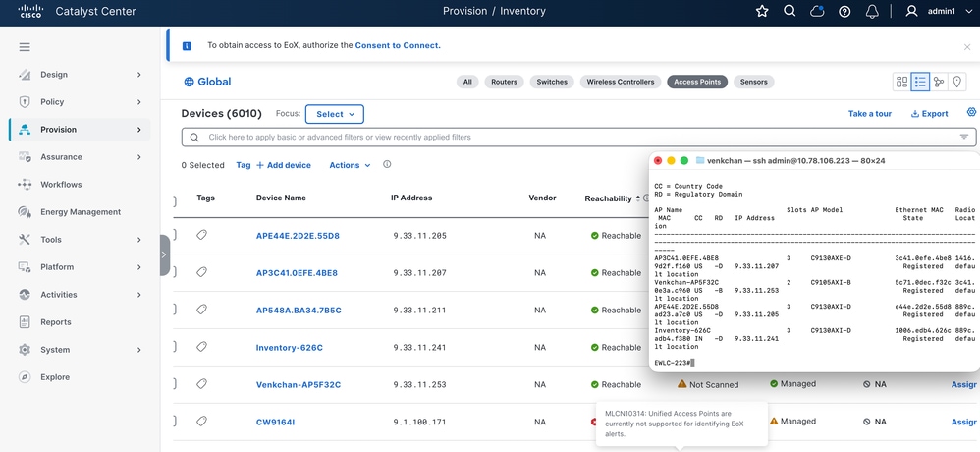
Task: Open the help question mark icon
Action: (844, 11)
